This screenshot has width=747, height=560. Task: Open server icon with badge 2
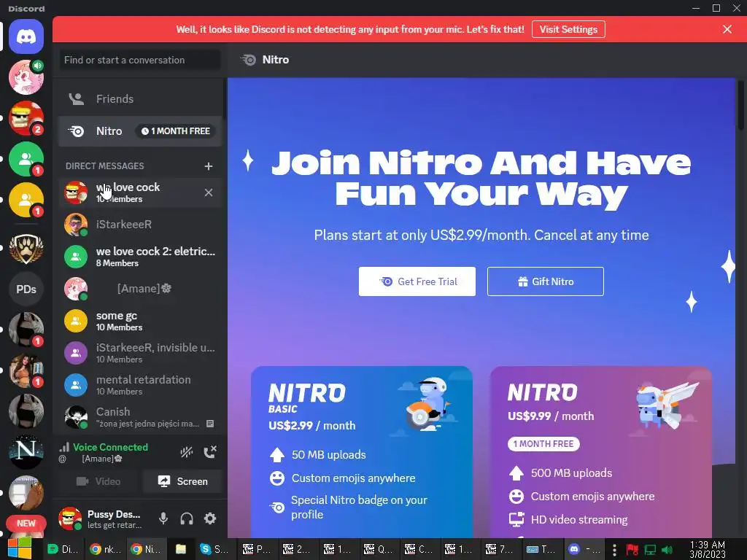26,118
